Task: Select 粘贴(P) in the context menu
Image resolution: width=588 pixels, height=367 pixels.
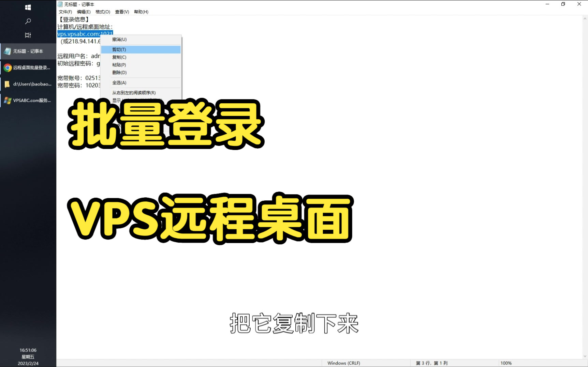Action: (x=118, y=65)
